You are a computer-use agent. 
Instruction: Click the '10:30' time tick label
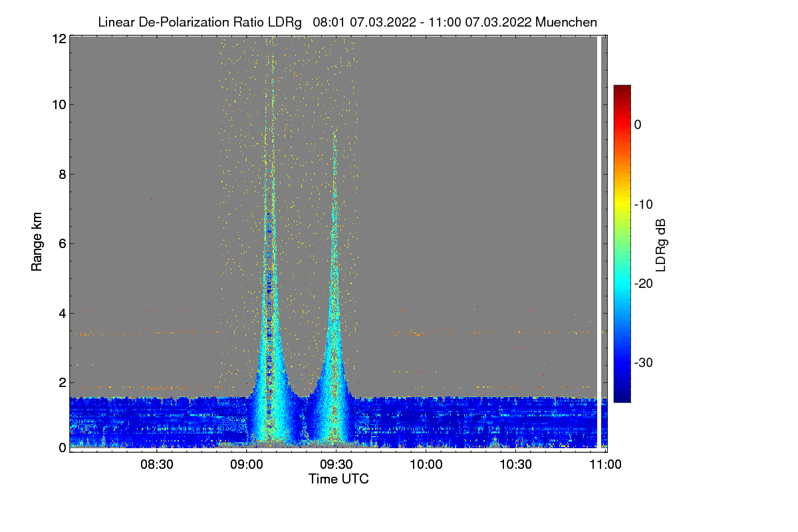516,465
